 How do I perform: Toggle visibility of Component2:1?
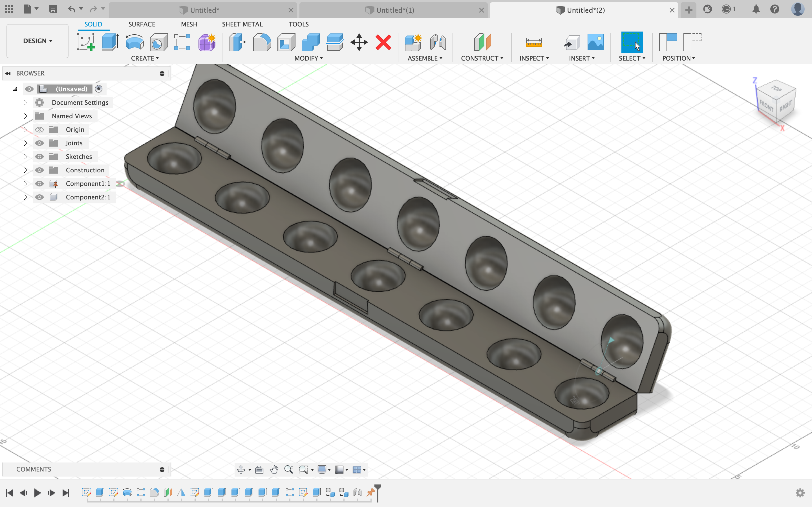tap(39, 197)
